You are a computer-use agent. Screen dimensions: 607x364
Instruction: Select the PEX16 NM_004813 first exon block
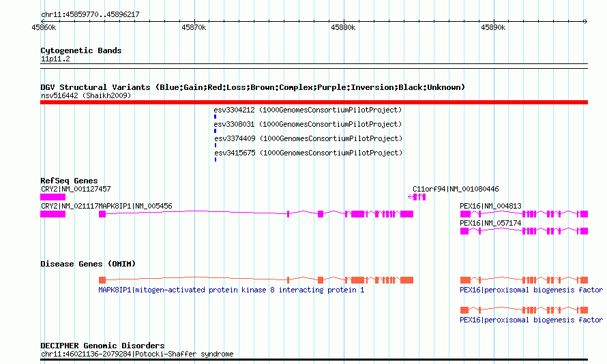click(465, 214)
